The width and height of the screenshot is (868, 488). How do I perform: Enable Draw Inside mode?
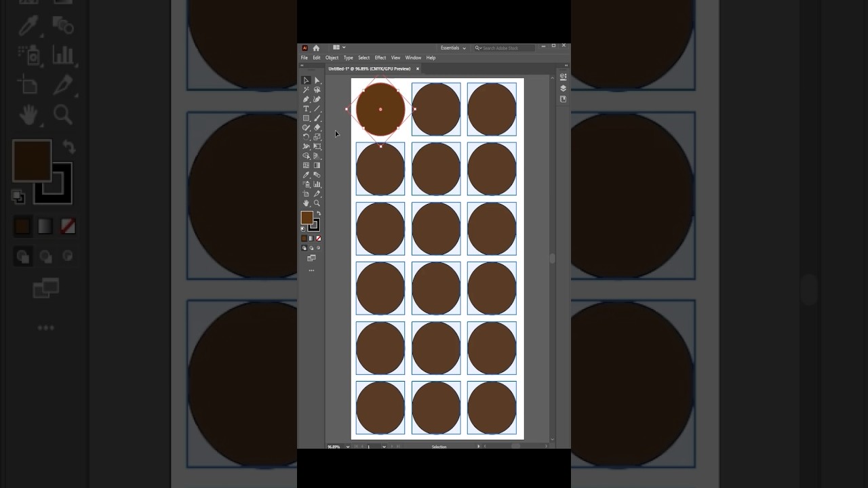318,248
